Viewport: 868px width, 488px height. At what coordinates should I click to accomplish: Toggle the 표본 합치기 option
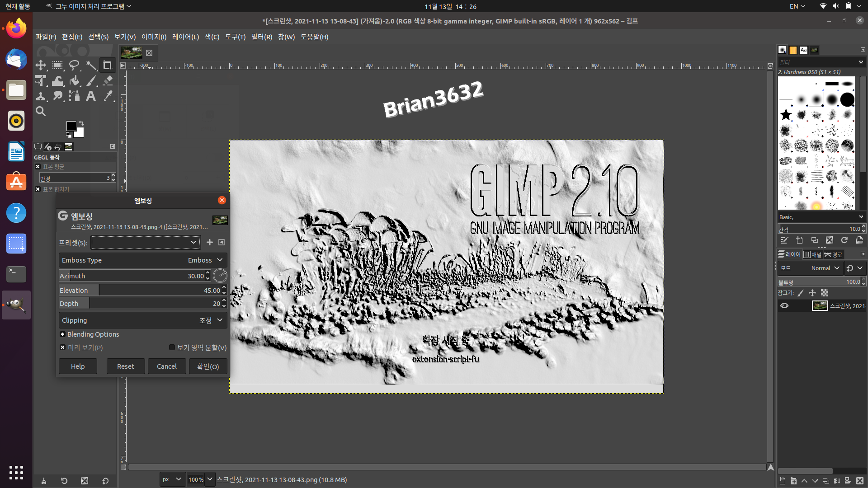point(38,189)
